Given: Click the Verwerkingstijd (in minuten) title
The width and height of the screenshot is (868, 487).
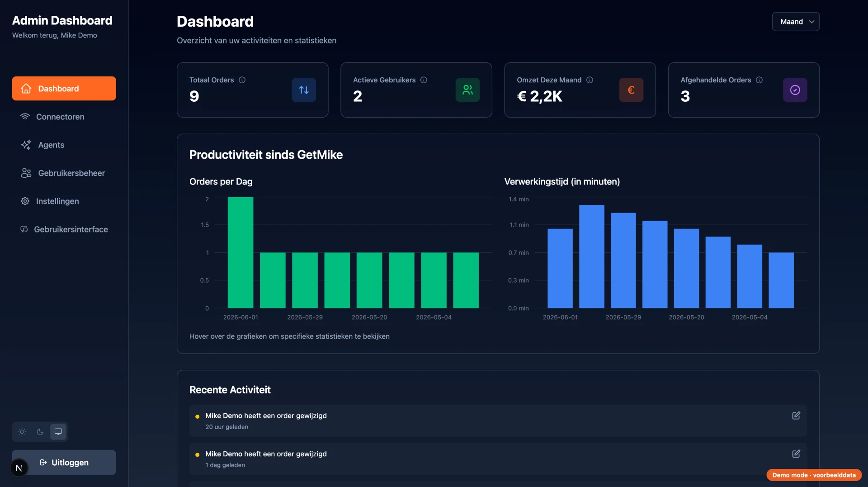Looking at the screenshot, I should click(x=562, y=182).
